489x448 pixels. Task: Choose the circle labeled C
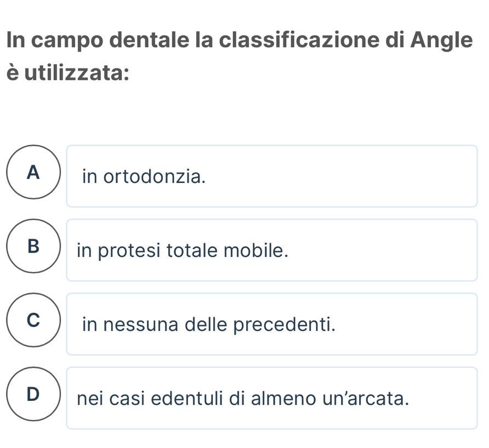(33, 321)
